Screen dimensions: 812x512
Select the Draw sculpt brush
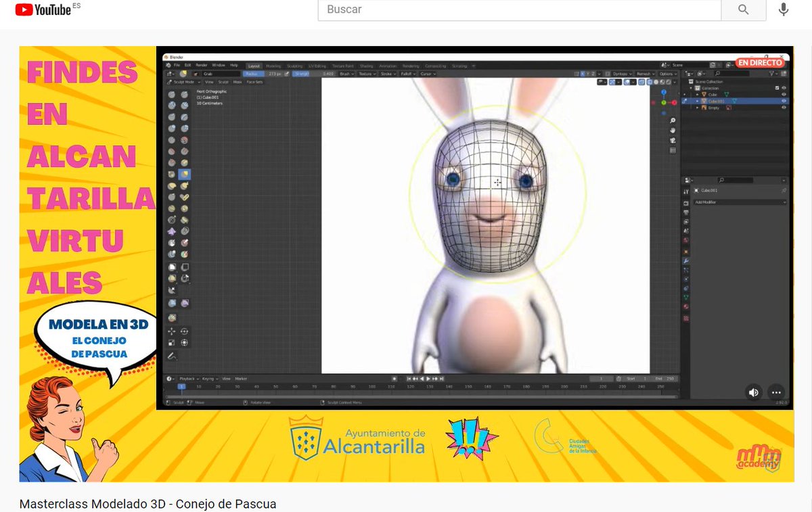point(171,94)
